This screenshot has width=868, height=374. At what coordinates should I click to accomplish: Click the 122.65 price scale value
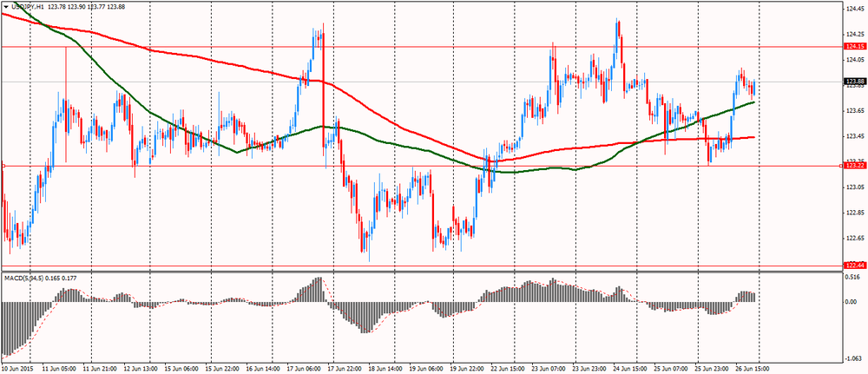tap(854, 238)
